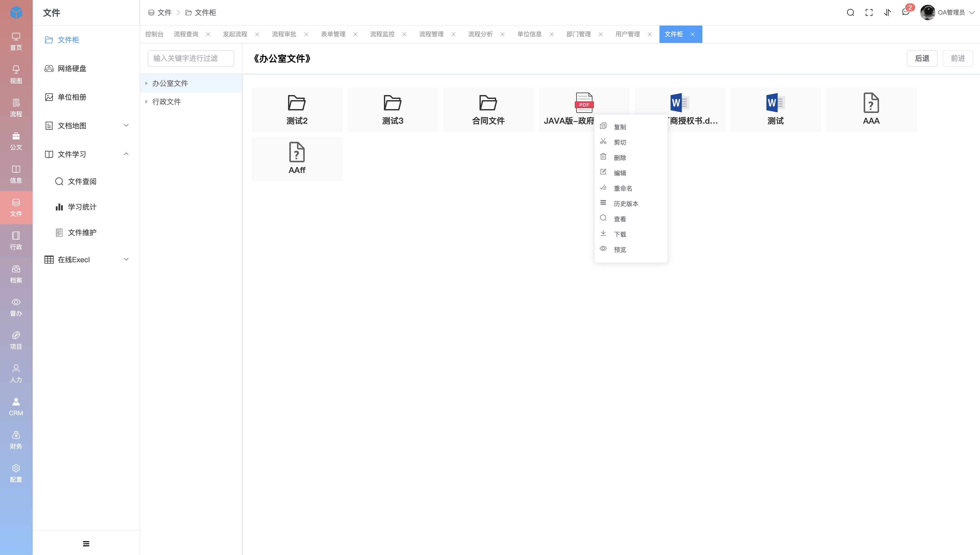Choose 复制 from the context menu
Screen dimensions: 980x555
pos(631,127)
